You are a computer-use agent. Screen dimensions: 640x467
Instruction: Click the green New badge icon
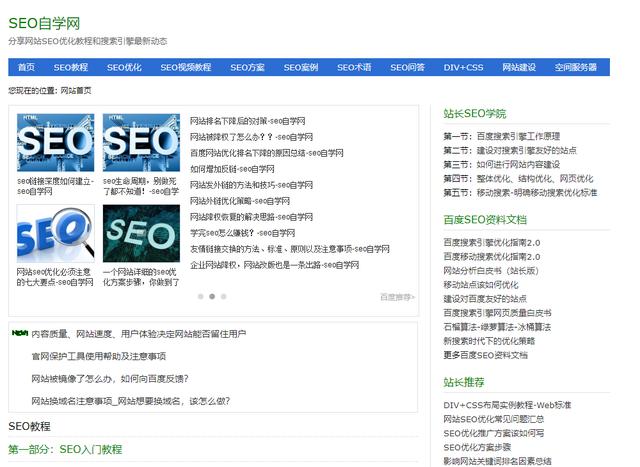[20, 333]
